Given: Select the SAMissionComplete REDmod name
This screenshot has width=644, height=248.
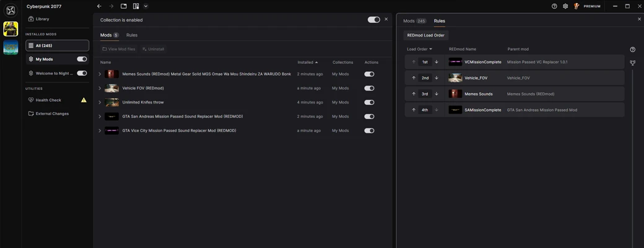Looking at the screenshot, I should click(483, 110).
